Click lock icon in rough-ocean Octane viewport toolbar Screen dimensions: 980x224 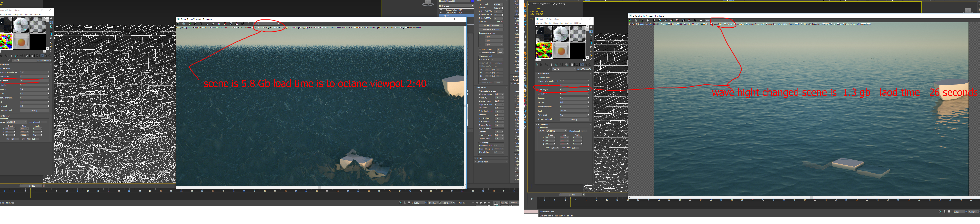click(196, 24)
